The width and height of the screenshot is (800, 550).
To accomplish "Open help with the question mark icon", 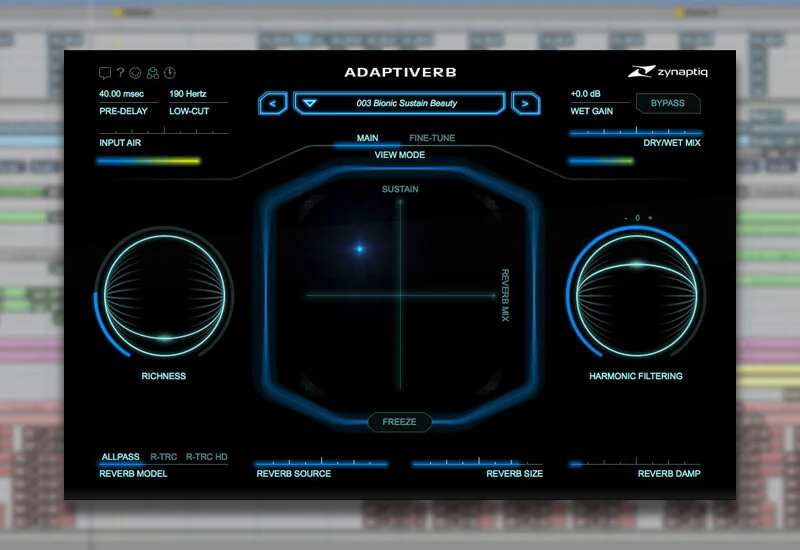I will 120,72.
